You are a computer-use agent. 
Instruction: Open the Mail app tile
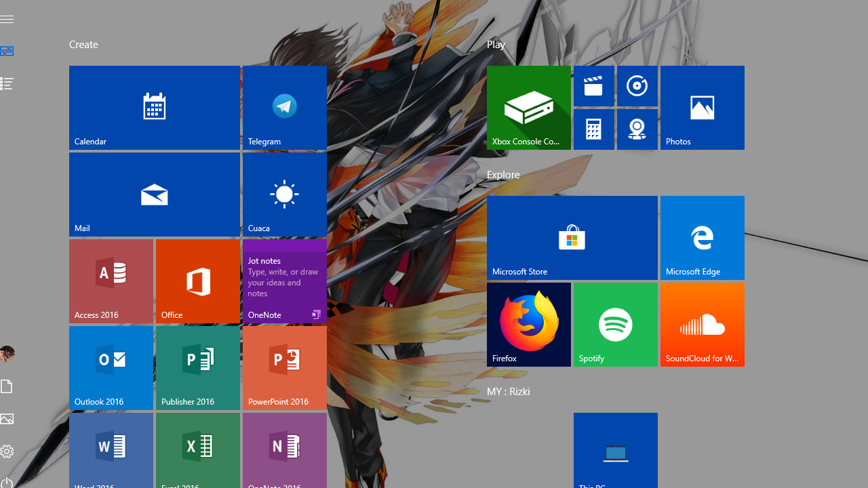point(154,195)
